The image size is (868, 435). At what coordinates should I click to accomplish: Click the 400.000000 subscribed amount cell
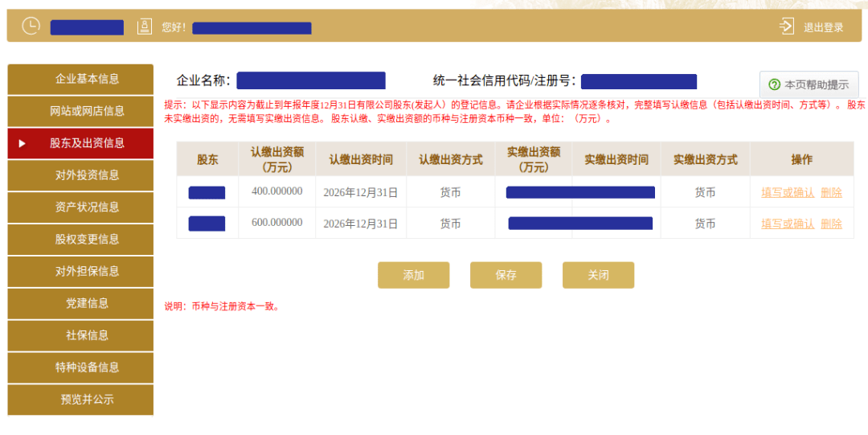point(276,191)
